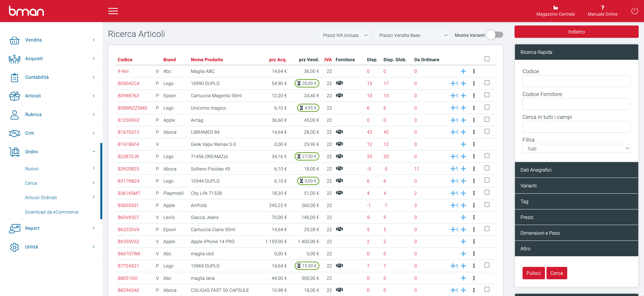Check the box for City Life 71328
Image resolution: width=644 pixels, height=296 pixels.
[x=487, y=192]
